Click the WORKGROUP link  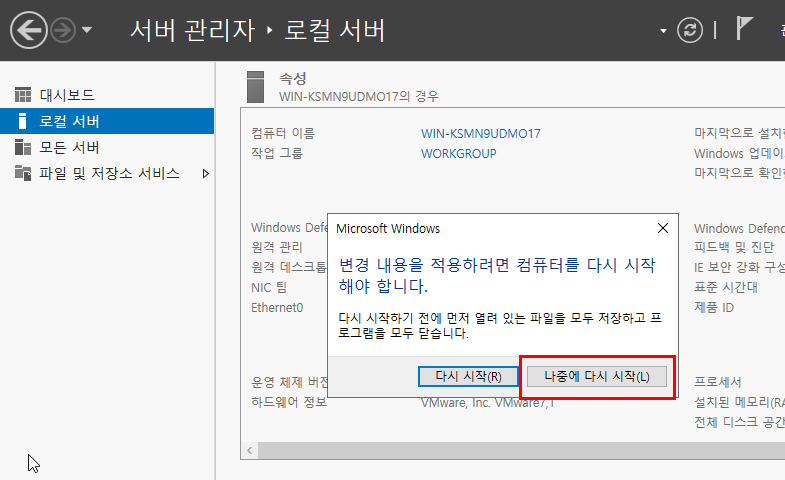[x=459, y=154]
